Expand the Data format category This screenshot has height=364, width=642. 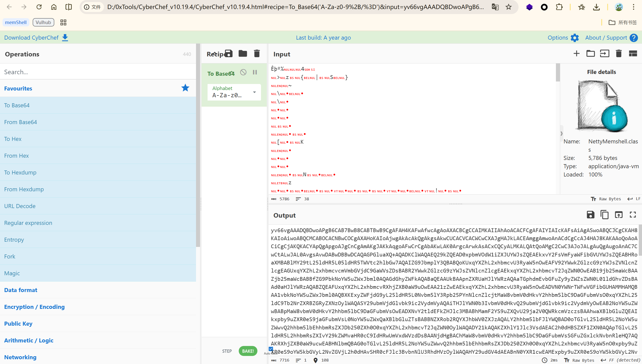pos(21,290)
